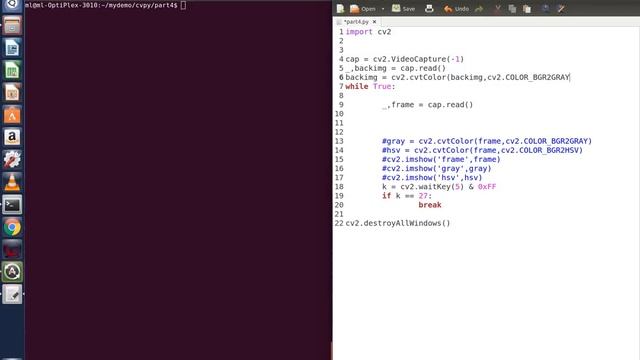Click the Paste clipboard icon
Image resolution: width=640 pixels, height=360 pixels.
(527, 9)
